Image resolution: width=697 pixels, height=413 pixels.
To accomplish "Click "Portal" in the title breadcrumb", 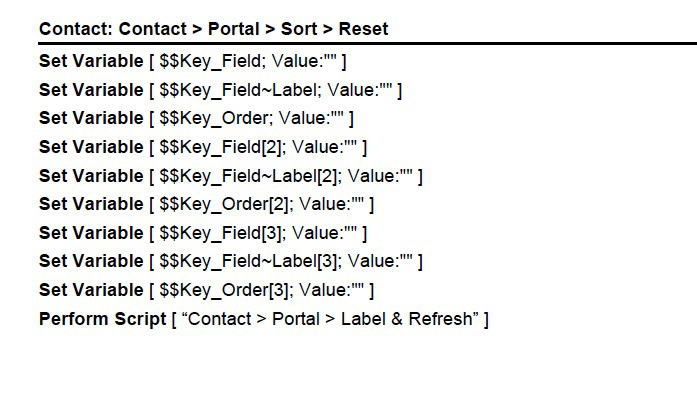I will coord(234,29).
